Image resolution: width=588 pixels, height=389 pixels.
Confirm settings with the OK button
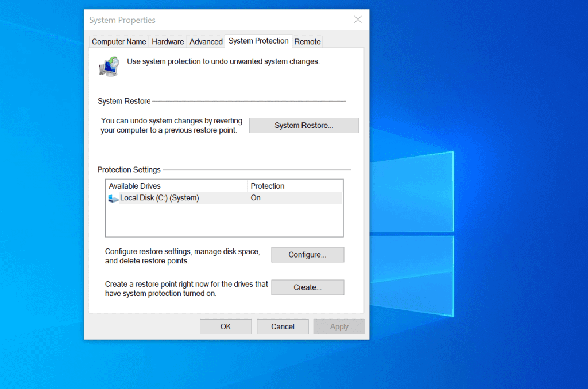[225, 326]
